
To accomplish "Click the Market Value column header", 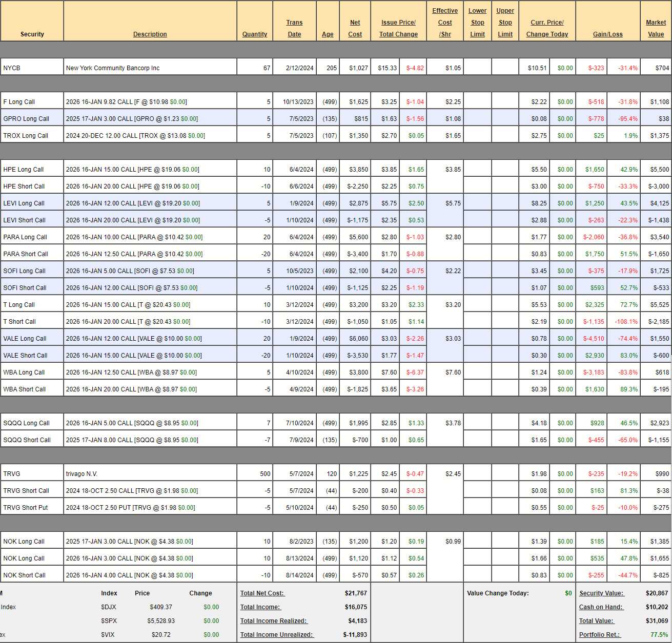I will 656,28.
